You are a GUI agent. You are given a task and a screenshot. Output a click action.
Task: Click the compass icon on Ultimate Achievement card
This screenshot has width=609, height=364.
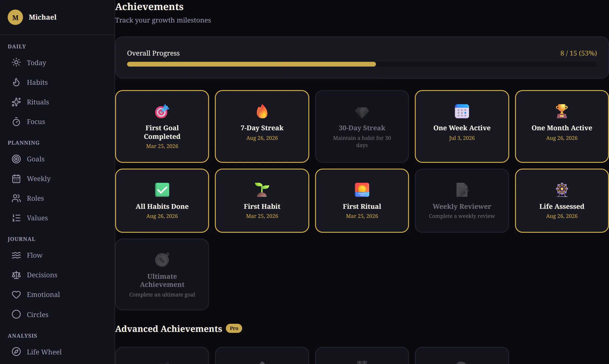pyautogui.click(x=162, y=260)
